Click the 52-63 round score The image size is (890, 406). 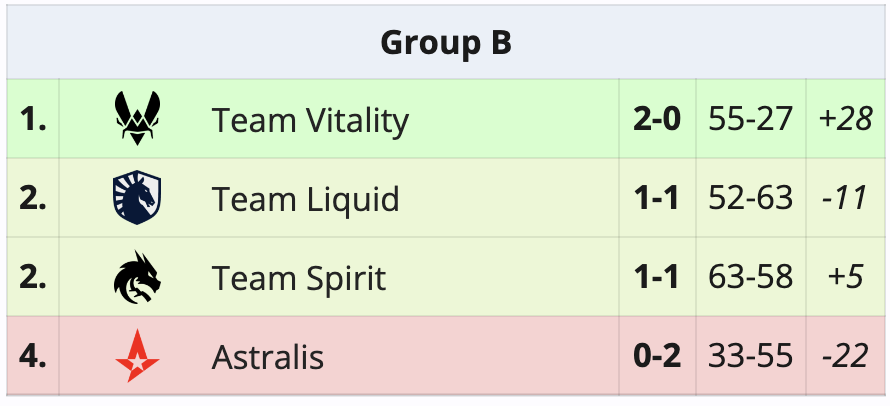click(750, 199)
